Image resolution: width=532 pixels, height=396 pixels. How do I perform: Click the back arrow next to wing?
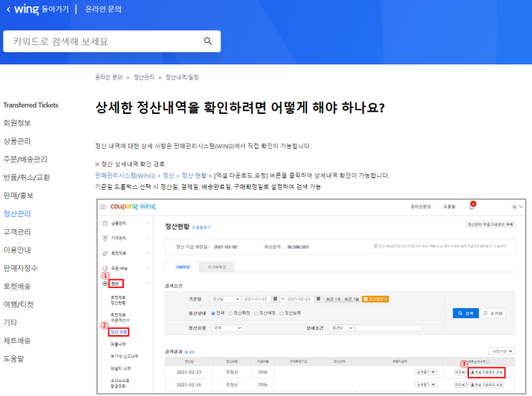coord(9,9)
